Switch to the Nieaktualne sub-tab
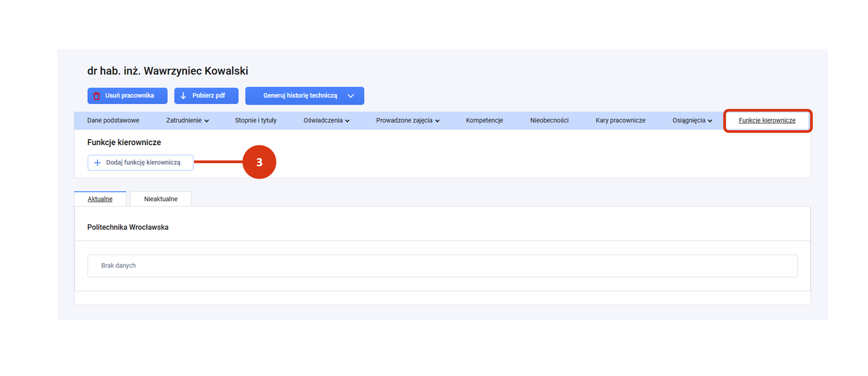The height and width of the screenshot is (376, 868). coord(161,199)
